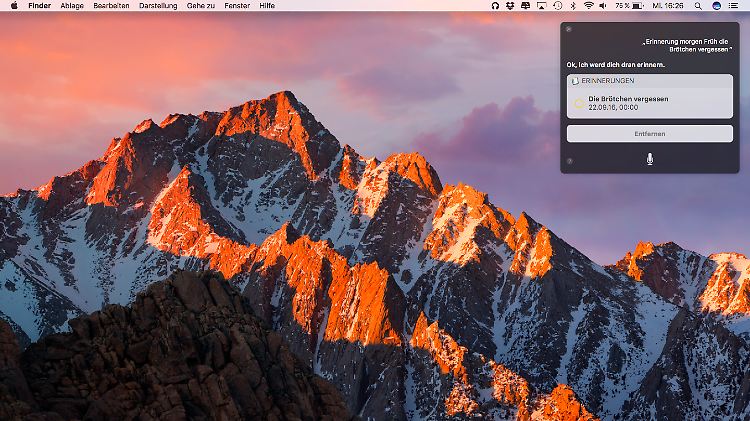Mark reminder 'Die Brötchen vergessen' as completed
Image resolution: width=750 pixels, height=421 pixels.
click(x=579, y=103)
